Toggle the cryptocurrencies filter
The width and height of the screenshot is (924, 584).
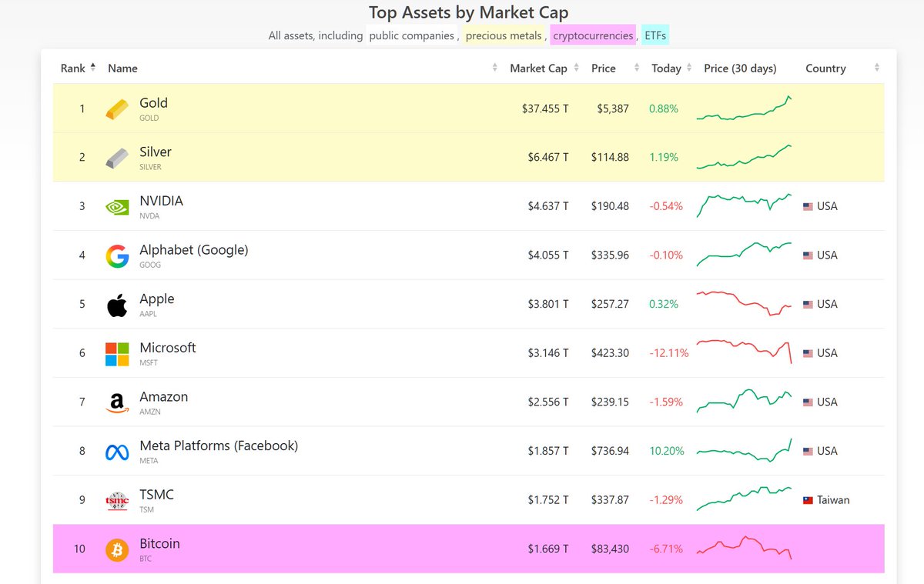coord(593,35)
